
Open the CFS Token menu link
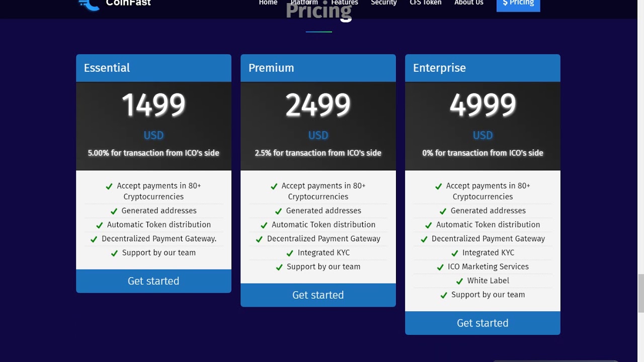(425, 3)
